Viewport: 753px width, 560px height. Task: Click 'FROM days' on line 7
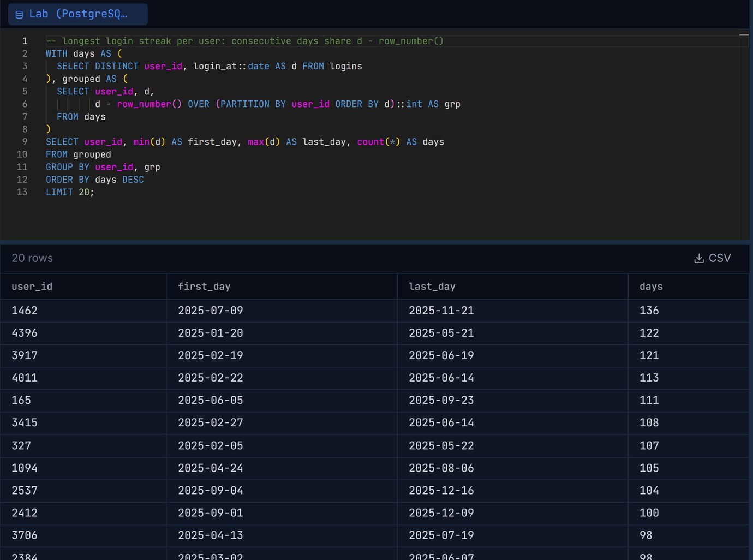[81, 116]
